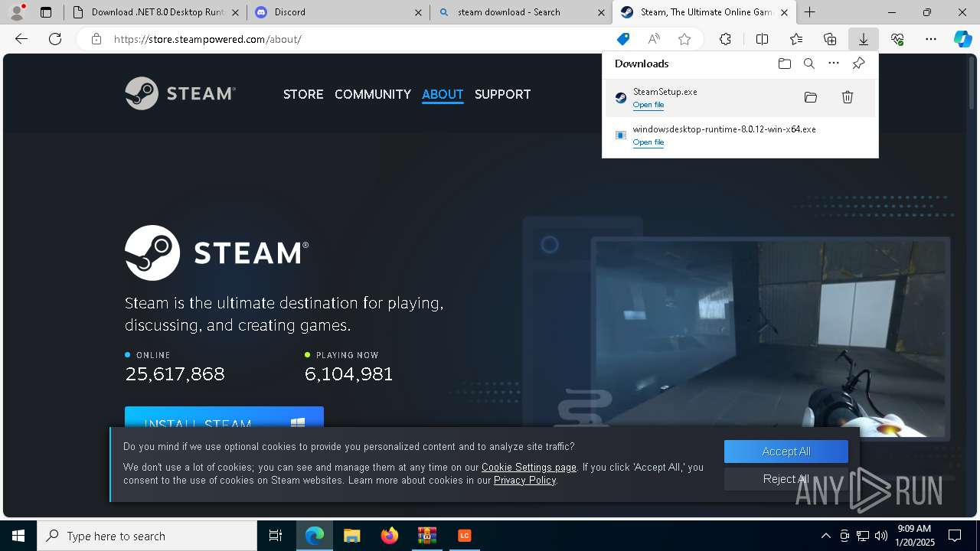Open new tab plus button
The image size is (980, 551).
point(809,12)
